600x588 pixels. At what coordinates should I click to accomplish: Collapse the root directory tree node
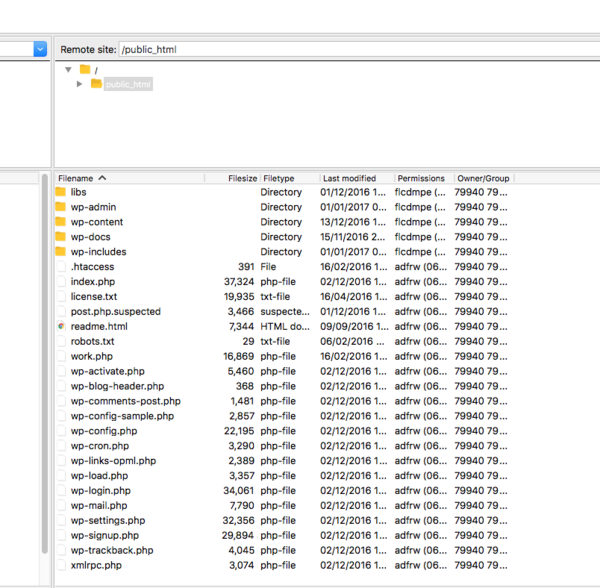point(68,69)
